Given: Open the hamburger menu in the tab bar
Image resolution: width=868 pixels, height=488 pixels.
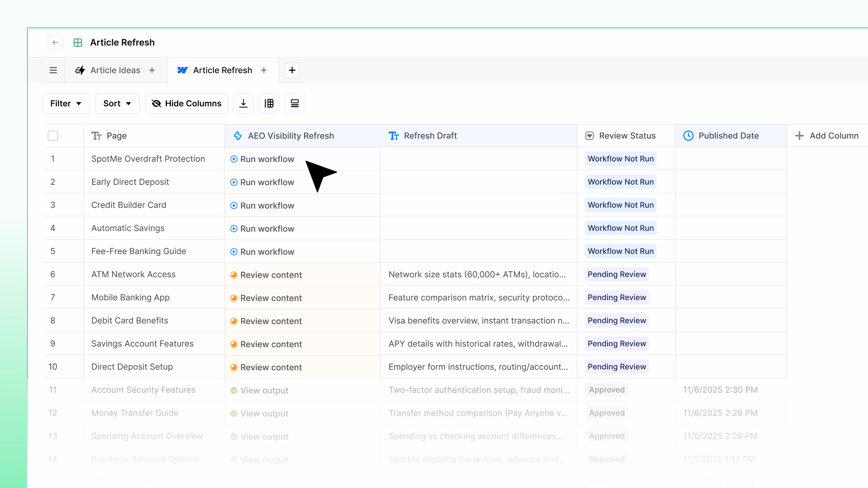Looking at the screenshot, I should [x=53, y=70].
